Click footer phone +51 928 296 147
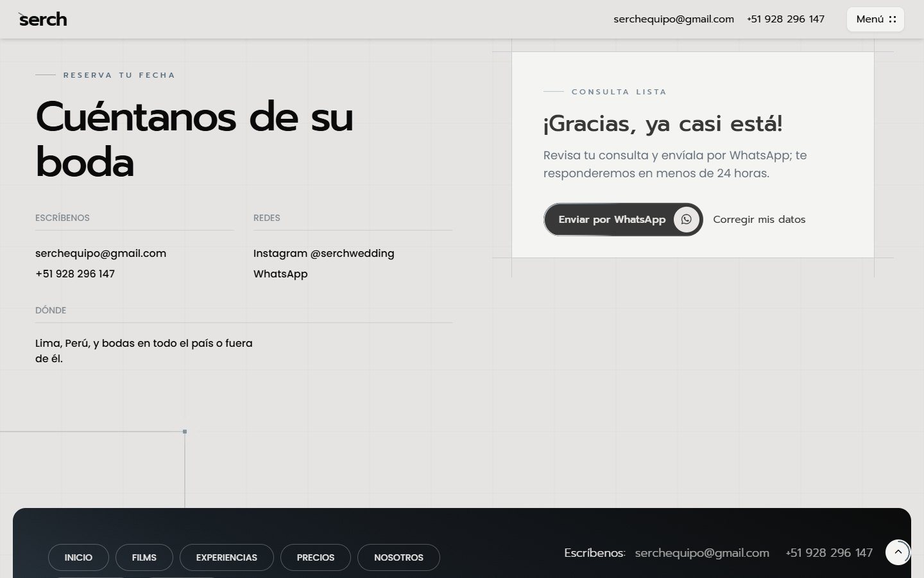The height and width of the screenshot is (578, 924). [x=829, y=553]
